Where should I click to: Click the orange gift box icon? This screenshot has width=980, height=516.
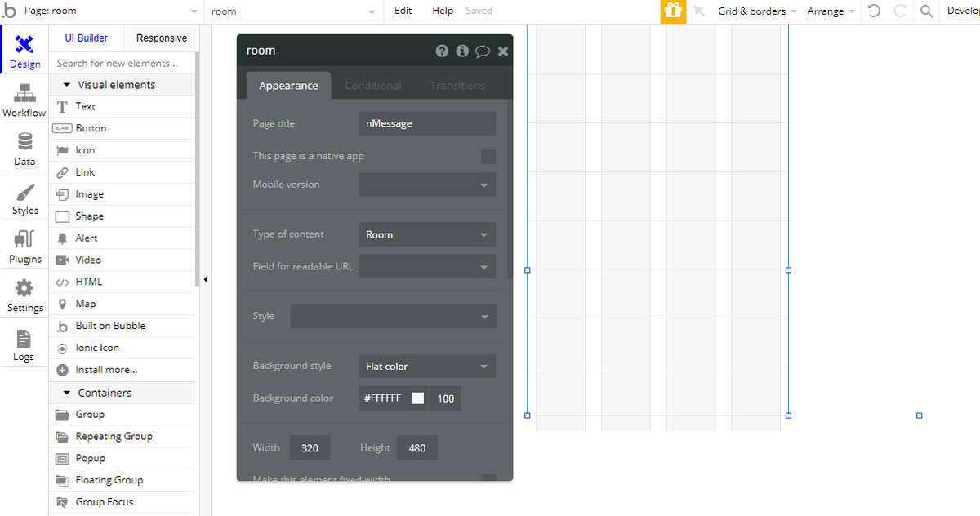[x=673, y=11]
